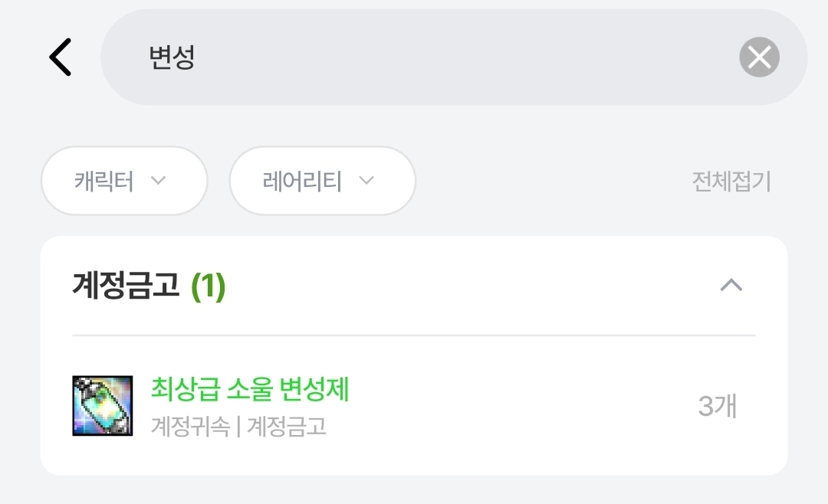Open the 레어리티 filter dropdown
828x504 pixels.
[x=322, y=181]
